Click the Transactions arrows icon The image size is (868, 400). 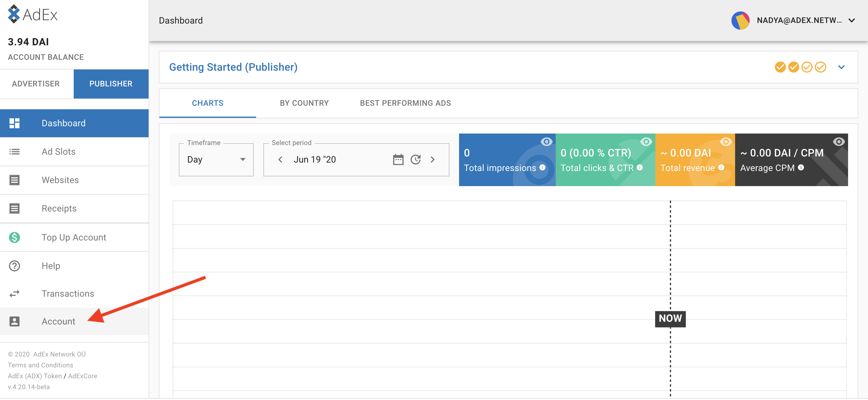[14, 294]
